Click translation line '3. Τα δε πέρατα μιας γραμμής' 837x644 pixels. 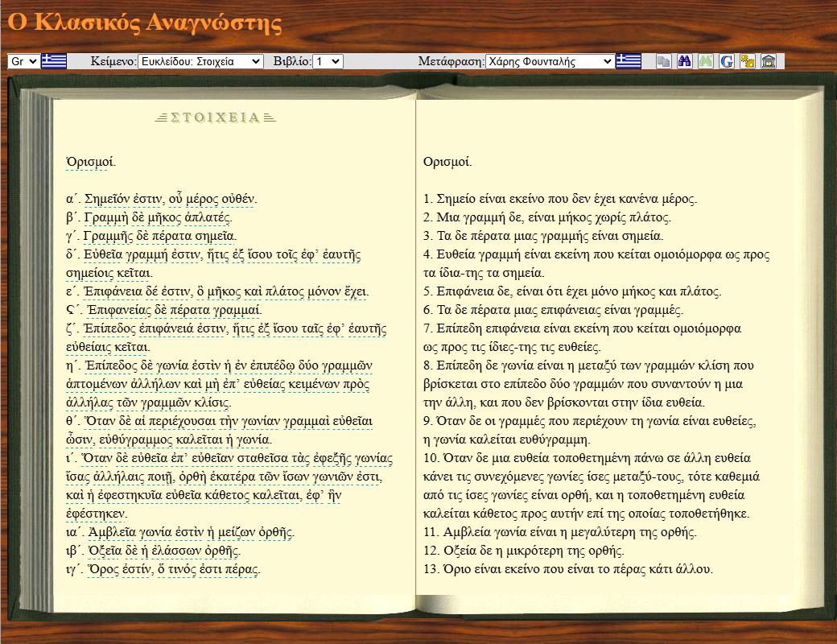[x=543, y=236]
